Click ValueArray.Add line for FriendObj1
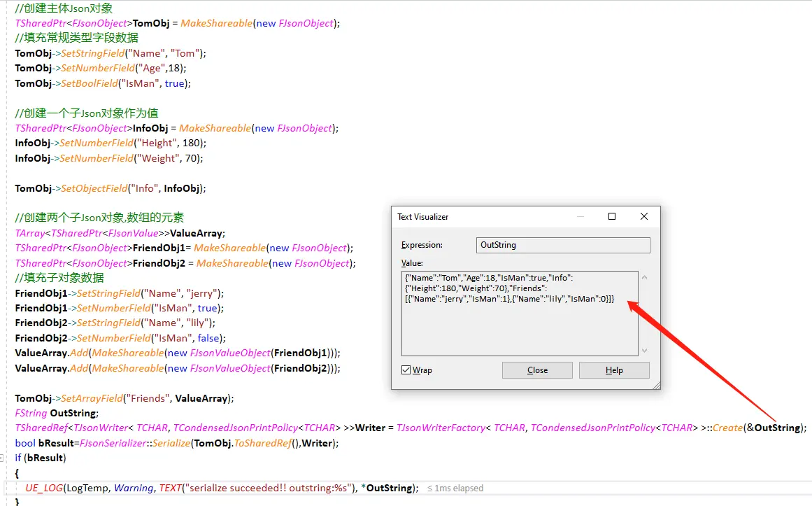 pyautogui.click(x=178, y=353)
